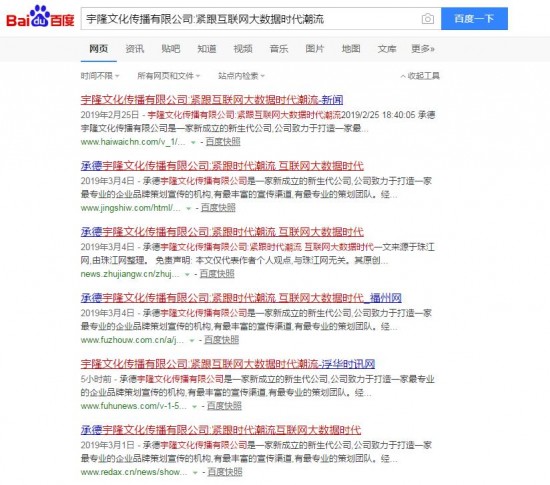Open 百度快照 for fuzhouw.com.cn result

pos(221,340)
